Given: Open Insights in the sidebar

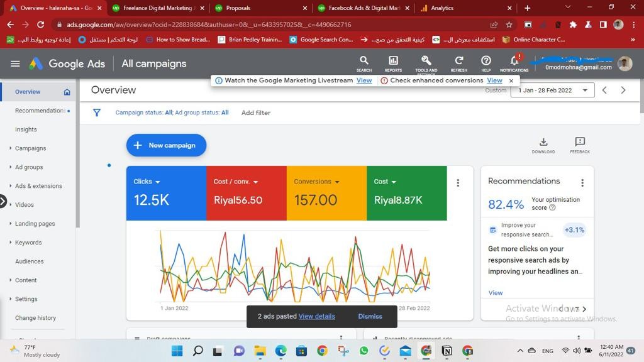Looking at the screenshot, I should pyautogui.click(x=26, y=129).
